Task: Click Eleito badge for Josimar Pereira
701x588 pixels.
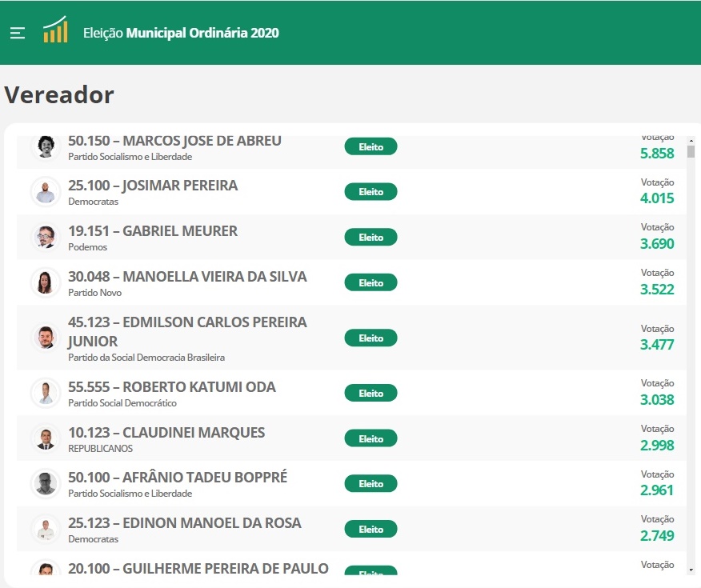Action: click(x=371, y=192)
